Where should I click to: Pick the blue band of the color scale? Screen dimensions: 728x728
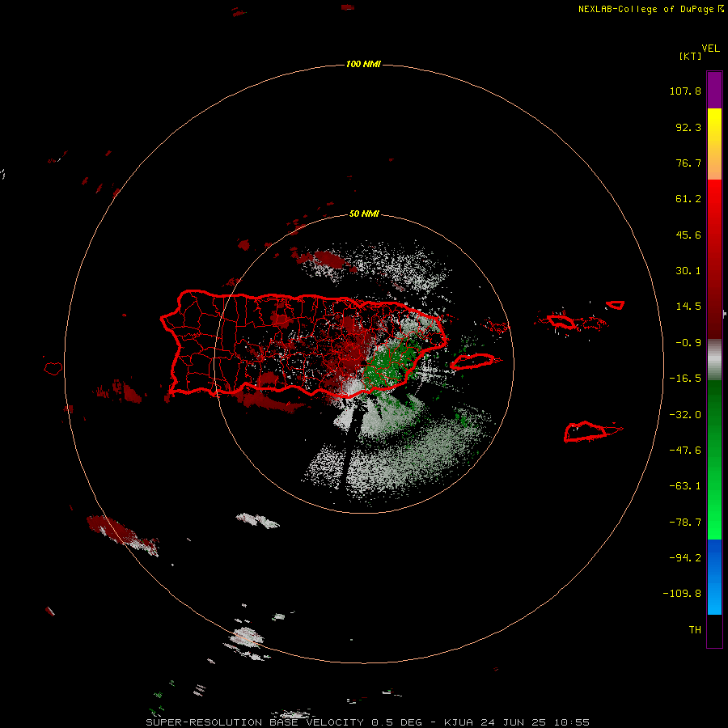[714, 577]
